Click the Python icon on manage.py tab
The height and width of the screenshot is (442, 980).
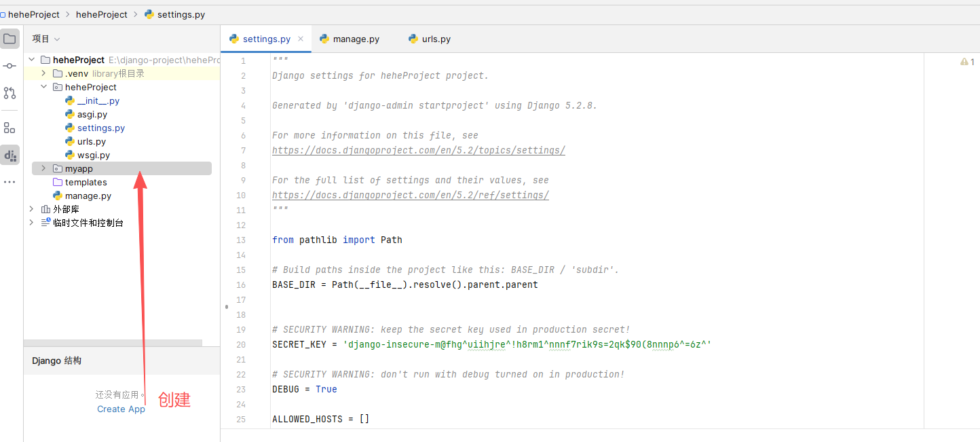[324, 39]
